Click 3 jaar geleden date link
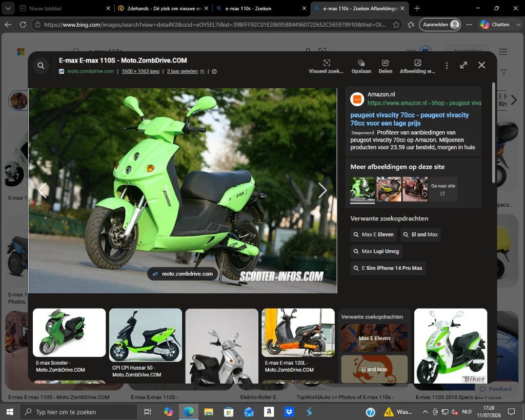 (182, 71)
